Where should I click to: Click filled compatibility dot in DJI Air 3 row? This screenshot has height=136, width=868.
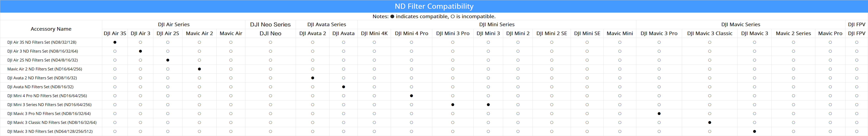140,51
